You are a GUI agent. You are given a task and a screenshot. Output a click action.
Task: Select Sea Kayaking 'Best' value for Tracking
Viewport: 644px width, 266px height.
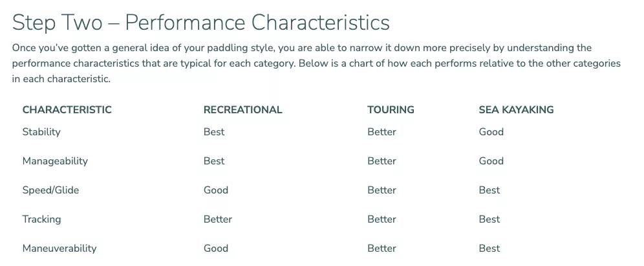[x=489, y=219]
